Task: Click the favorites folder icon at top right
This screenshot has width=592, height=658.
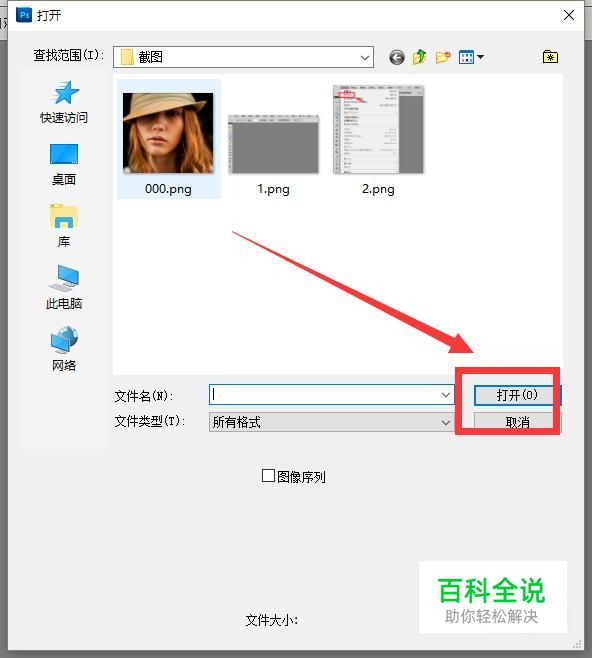Action: coord(550,57)
